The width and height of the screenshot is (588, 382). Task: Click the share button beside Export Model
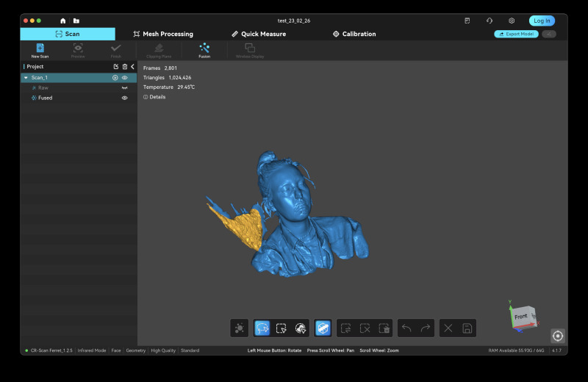pos(548,34)
